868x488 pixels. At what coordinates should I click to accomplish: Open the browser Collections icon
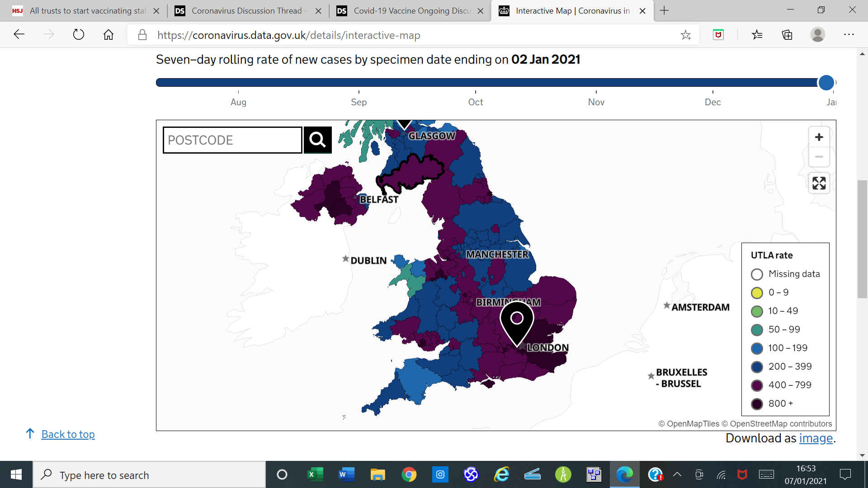(787, 35)
